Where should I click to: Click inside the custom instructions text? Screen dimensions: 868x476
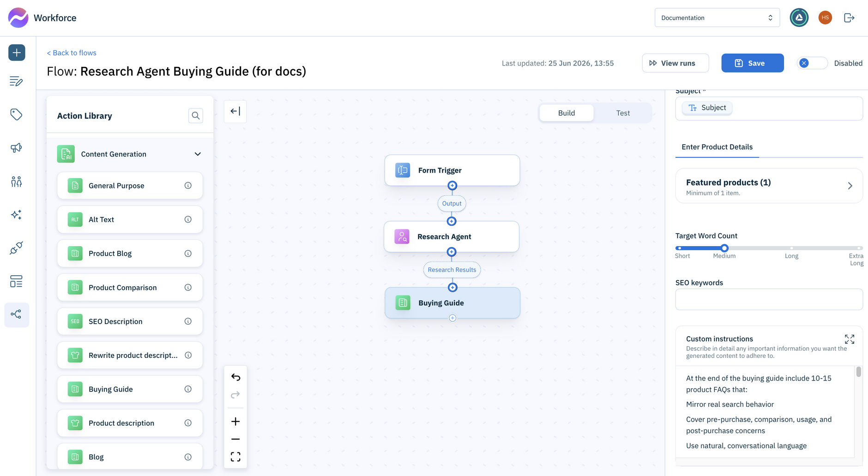(766, 412)
